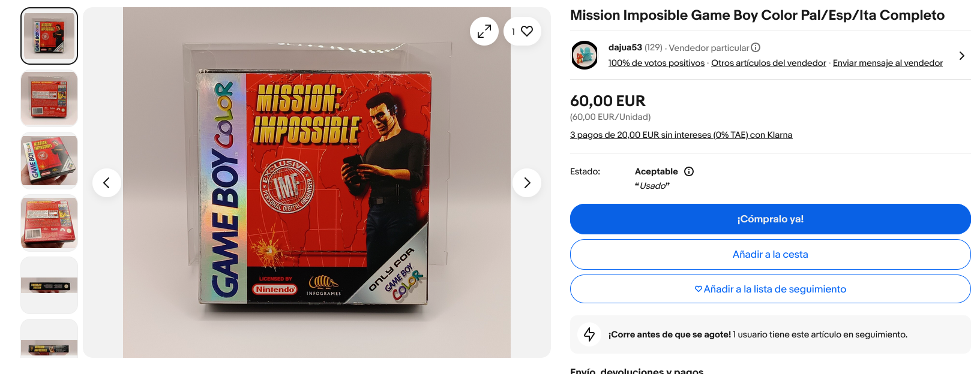Select the fifth thumbnail showing the box spine
980x374 pixels.
coord(49,285)
